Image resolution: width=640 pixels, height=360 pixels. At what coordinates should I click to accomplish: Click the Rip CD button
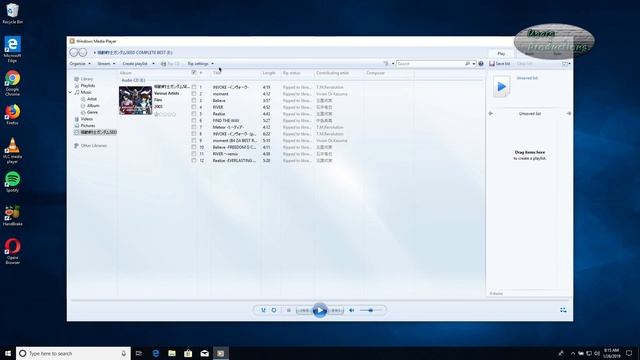[x=170, y=64]
